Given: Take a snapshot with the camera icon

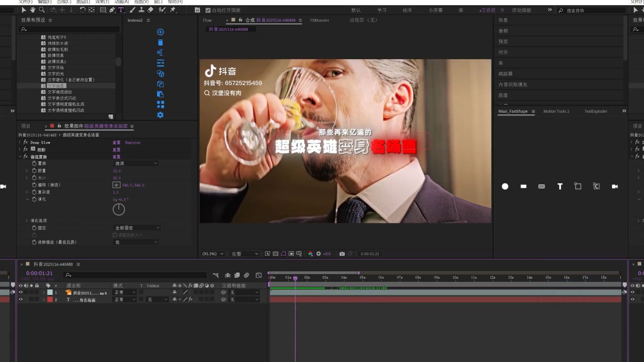Looking at the screenshot, I should [342, 254].
